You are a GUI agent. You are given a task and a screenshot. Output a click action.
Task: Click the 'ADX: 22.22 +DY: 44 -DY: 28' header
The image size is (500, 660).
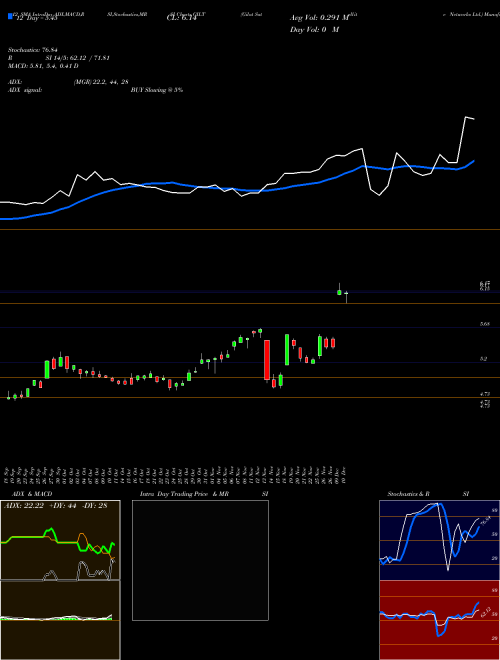(55, 506)
